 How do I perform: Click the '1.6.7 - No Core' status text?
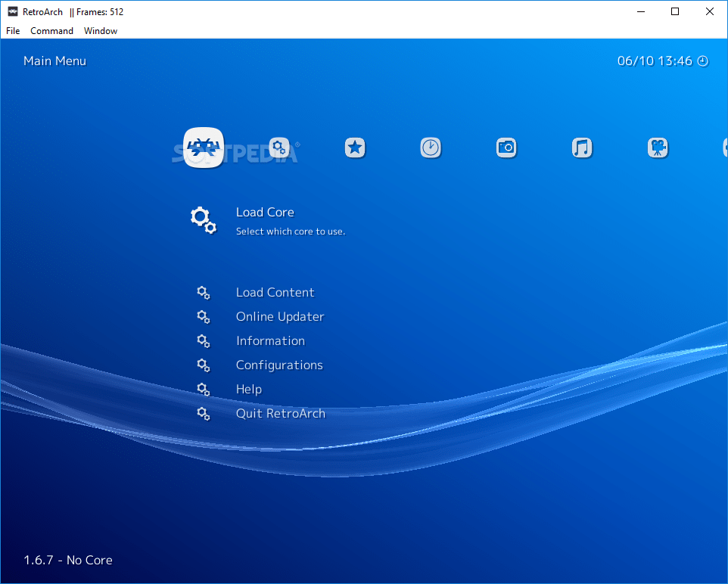tap(68, 560)
